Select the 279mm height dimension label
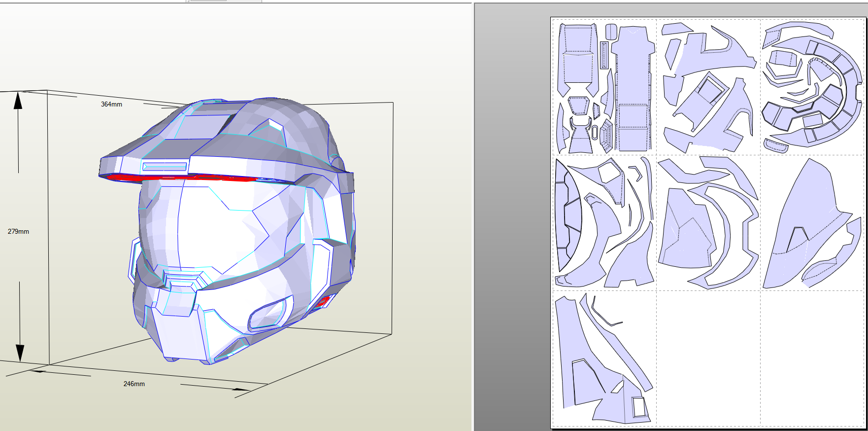The width and height of the screenshot is (868, 431). (18, 231)
